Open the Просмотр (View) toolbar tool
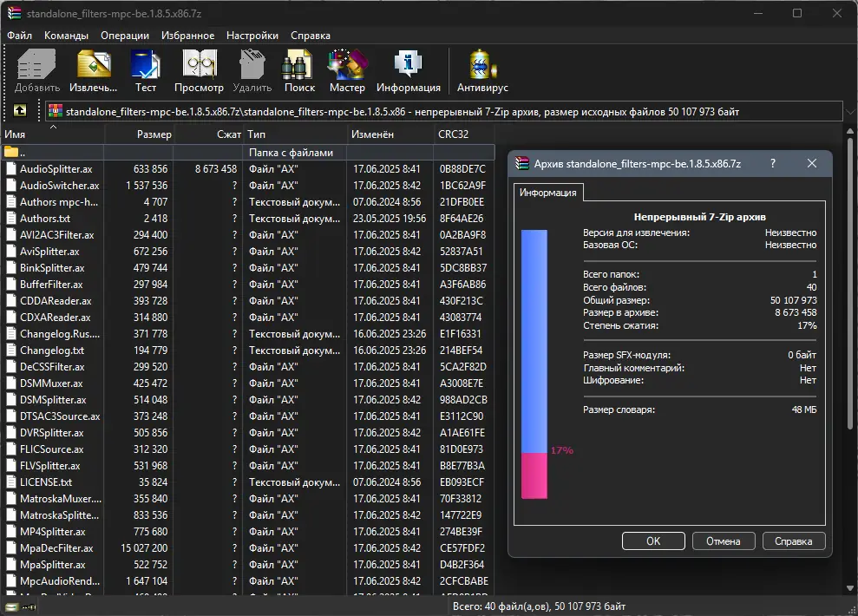This screenshot has height=616, width=858. (x=199, y=70)
